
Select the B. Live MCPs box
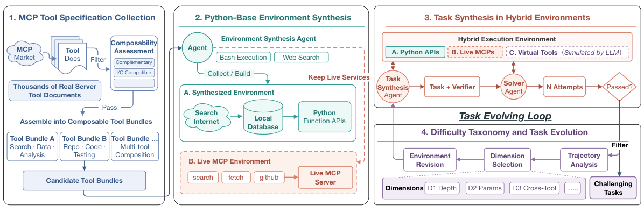475,52
